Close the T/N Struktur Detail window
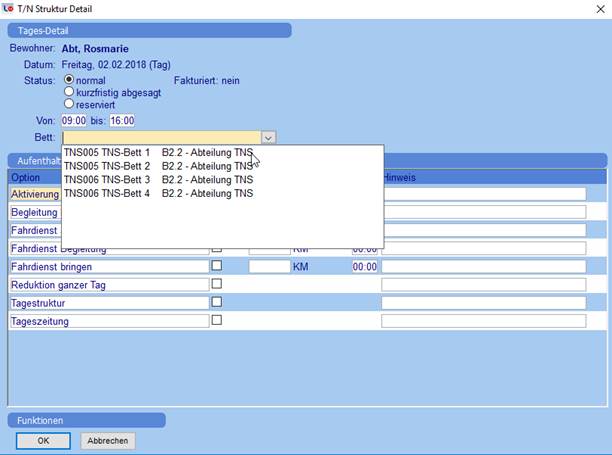Viewport: 612px width, 455px height. (594, 8)
